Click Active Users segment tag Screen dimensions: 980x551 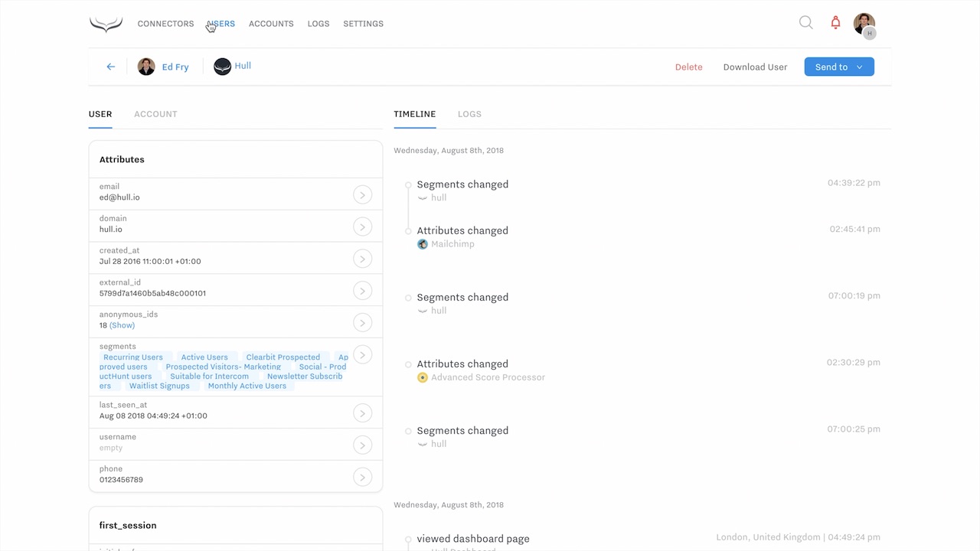[204, 357]
